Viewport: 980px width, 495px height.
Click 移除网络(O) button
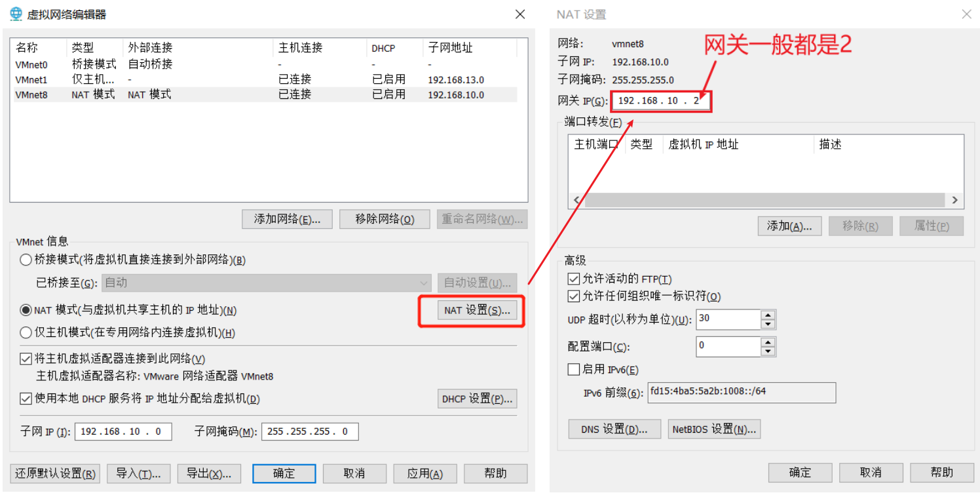coord(385,219)
